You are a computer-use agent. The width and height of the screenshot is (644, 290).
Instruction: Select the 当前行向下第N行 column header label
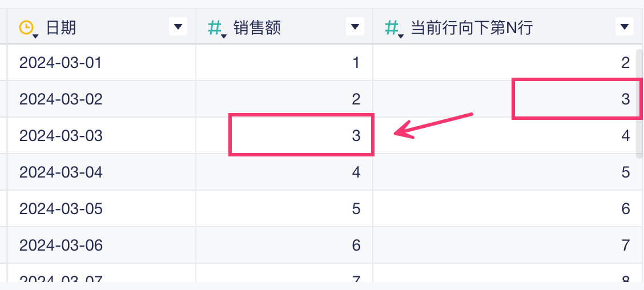pyautogui.click(x=472, y=27)
